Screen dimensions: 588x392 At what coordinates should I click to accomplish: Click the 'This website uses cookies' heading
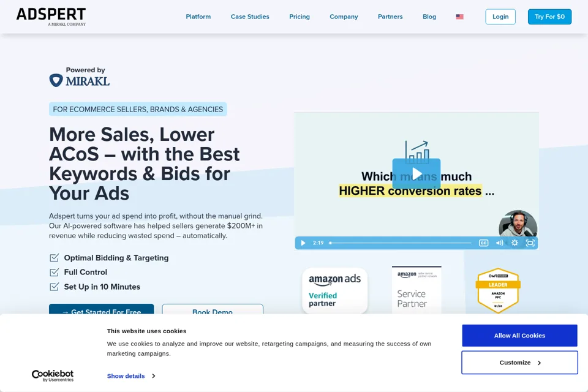(146, 331)
